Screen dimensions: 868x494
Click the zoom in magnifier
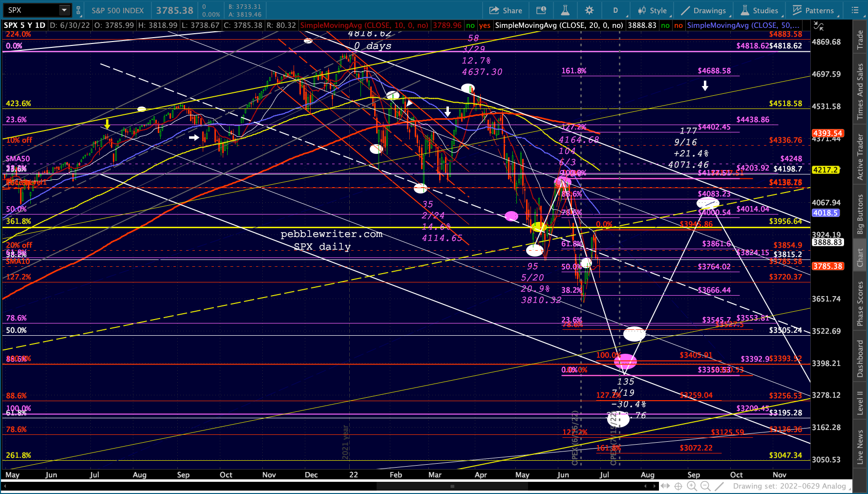coord(692,486)
